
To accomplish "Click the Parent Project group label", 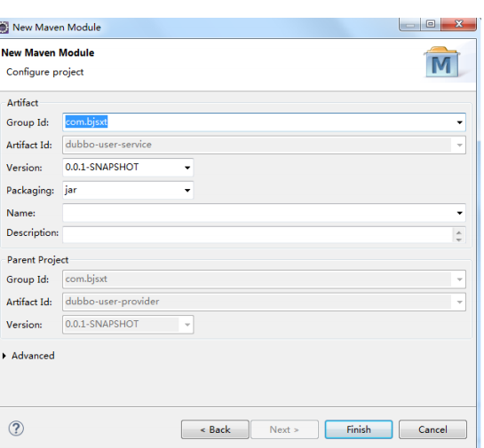I will click(x=37, y=260).
